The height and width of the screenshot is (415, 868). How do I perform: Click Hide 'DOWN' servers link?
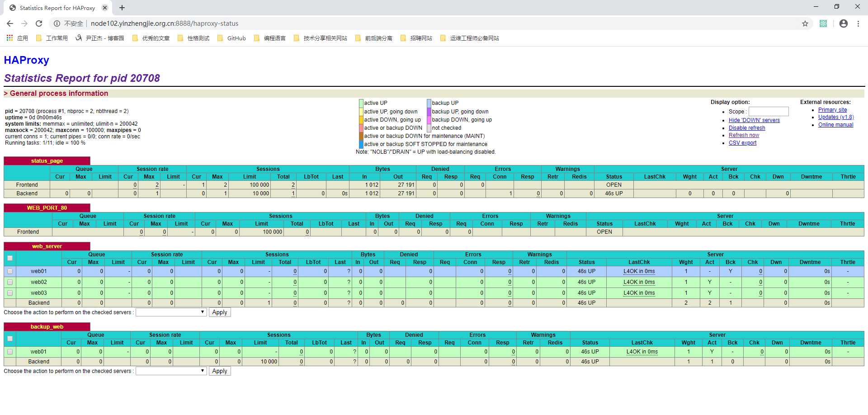click(754, 120)
